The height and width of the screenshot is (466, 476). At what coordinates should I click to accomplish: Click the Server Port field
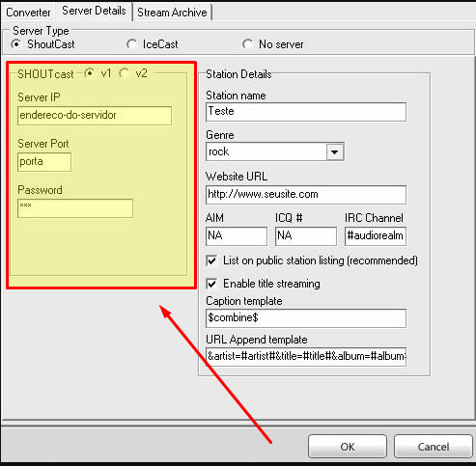click(x=44, y=162)
